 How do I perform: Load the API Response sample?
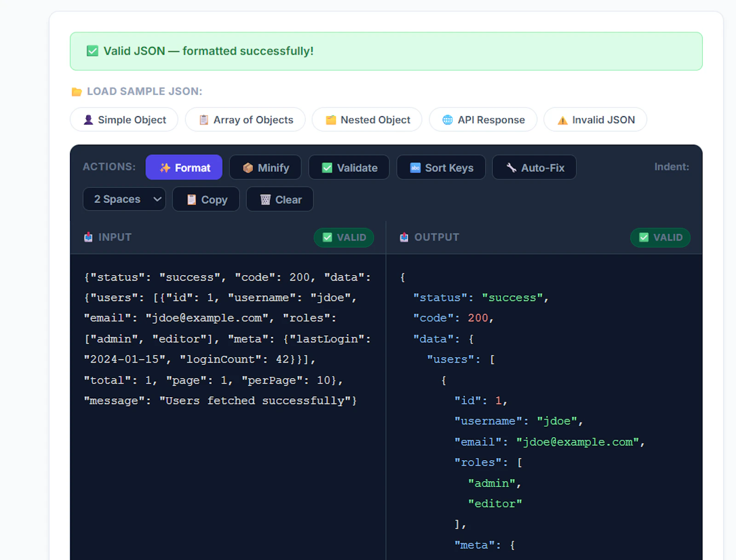coord(483,120)
